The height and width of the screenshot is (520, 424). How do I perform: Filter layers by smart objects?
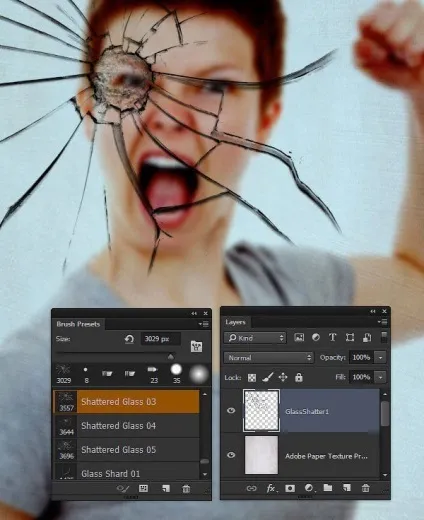(367, 337)
